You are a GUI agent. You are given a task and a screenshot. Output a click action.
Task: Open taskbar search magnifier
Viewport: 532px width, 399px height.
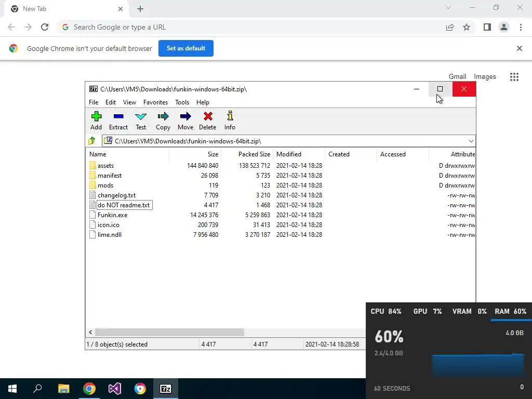click(37, 389)
